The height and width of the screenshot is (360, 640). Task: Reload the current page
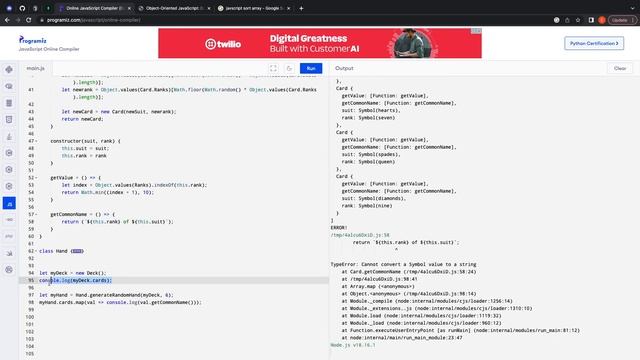[29, 20]
